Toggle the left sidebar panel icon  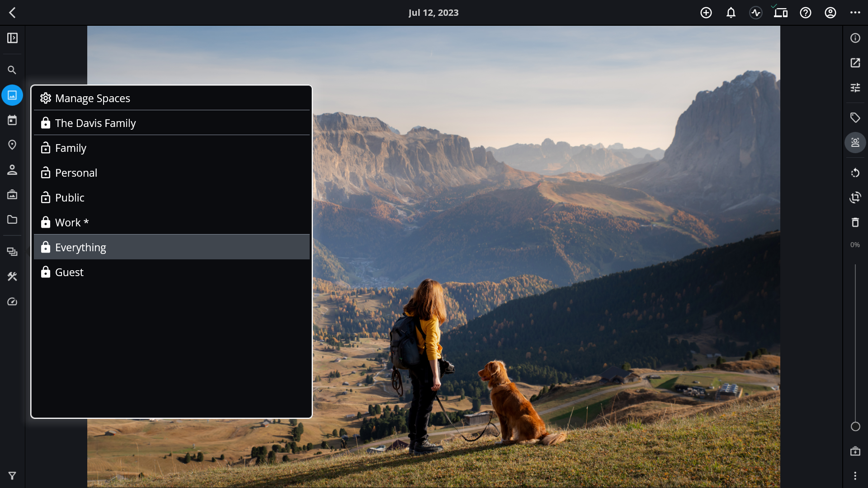(12, 38)
